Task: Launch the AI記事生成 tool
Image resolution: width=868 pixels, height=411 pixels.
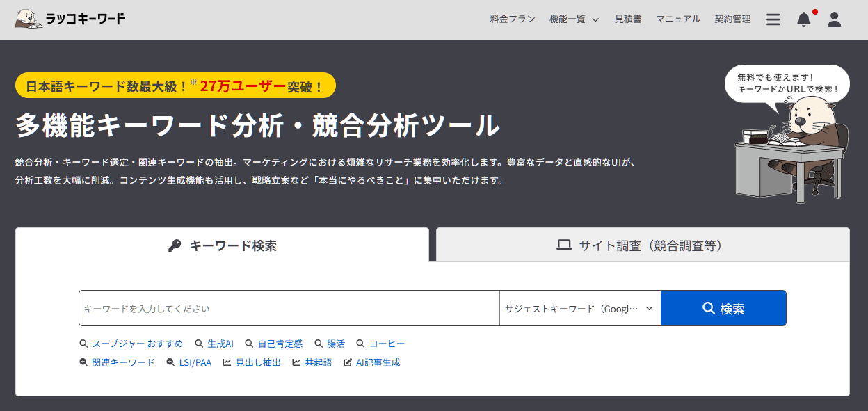Action: pyautogui.click(x=378, y=362)
